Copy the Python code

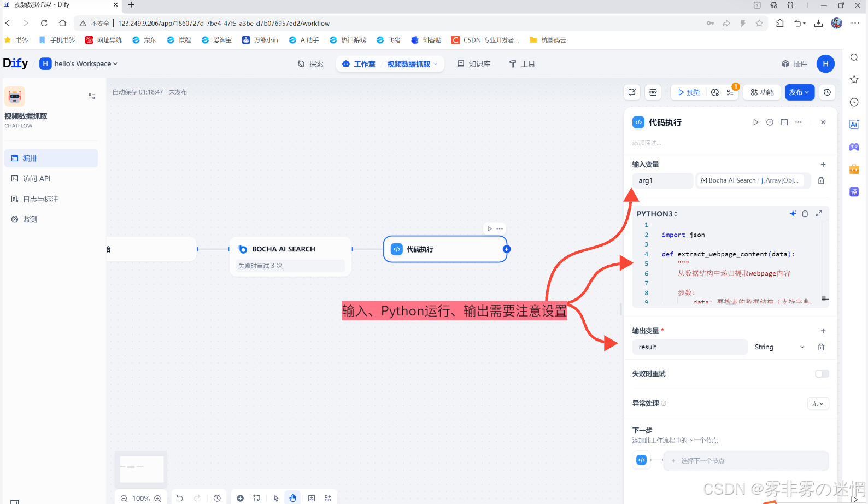[805, 214]
